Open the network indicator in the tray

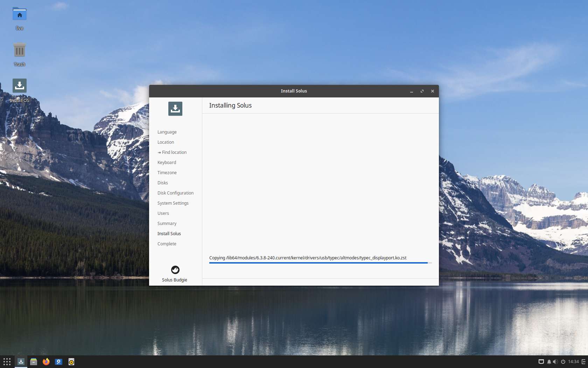541,362
